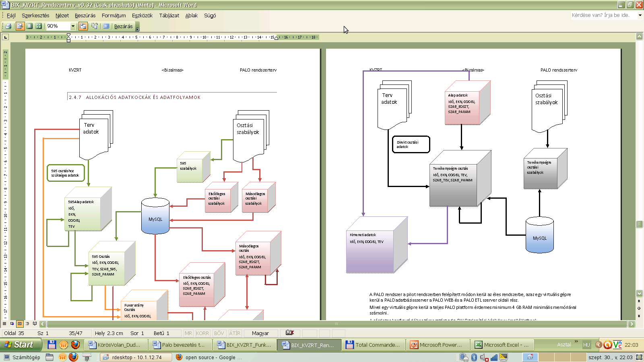Viewport: 644px width, 362px height.
Task: Open the Formátum menu
Action: (x=114, y=15)
